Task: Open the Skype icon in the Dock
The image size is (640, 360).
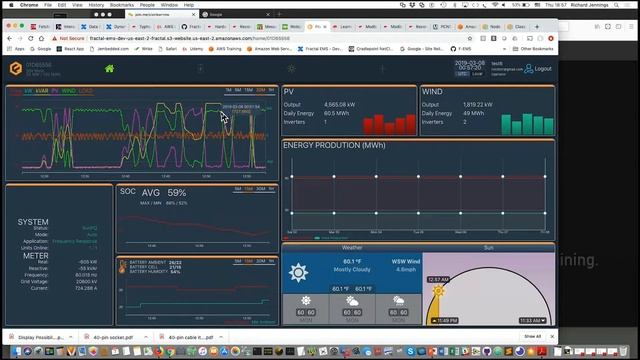Action: 411,351
